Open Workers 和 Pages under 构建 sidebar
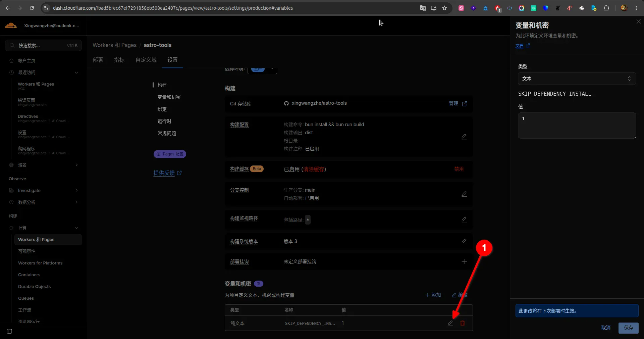This screenshot has width=644, height=339. pos(48,240)
